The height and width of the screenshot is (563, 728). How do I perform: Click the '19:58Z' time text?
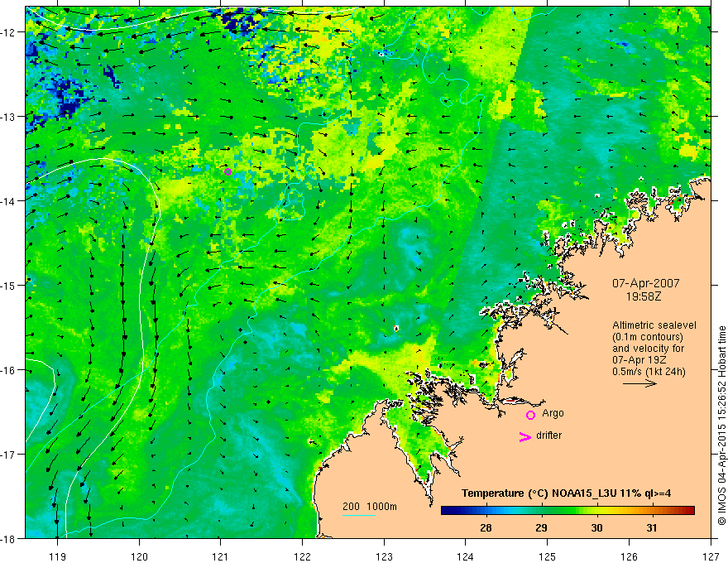pyautogui.click(x=643, y=296)
